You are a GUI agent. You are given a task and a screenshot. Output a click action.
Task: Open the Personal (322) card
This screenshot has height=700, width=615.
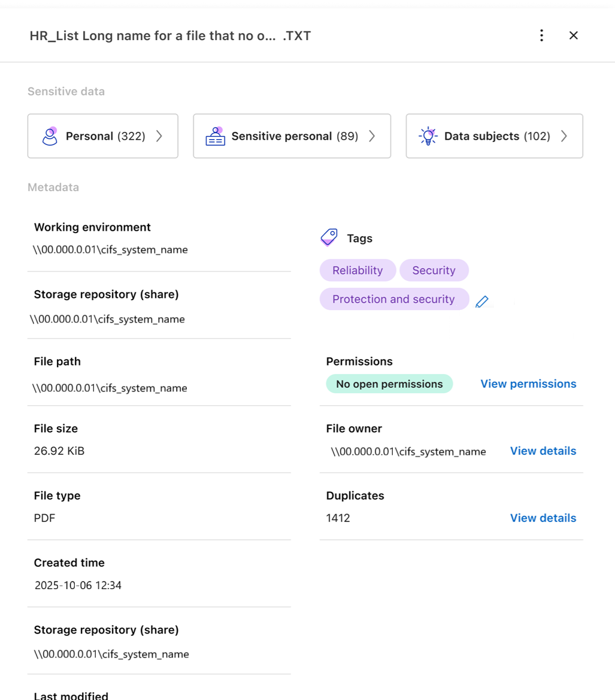tap(105, 136)
